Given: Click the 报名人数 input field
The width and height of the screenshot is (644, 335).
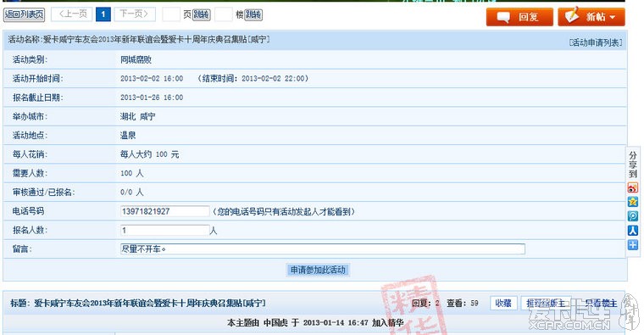Looking at the screenshot, I should click(164, 230).
